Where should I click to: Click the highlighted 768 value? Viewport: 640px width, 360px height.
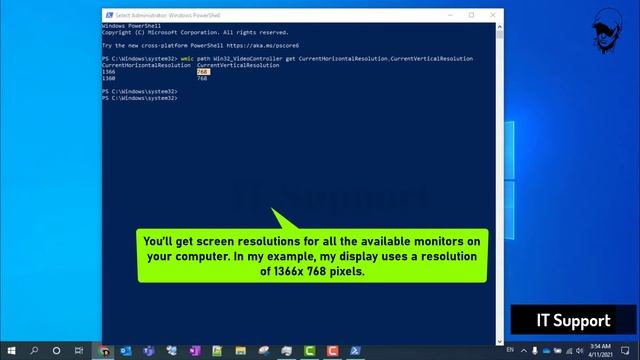click(x=203, y=72)
